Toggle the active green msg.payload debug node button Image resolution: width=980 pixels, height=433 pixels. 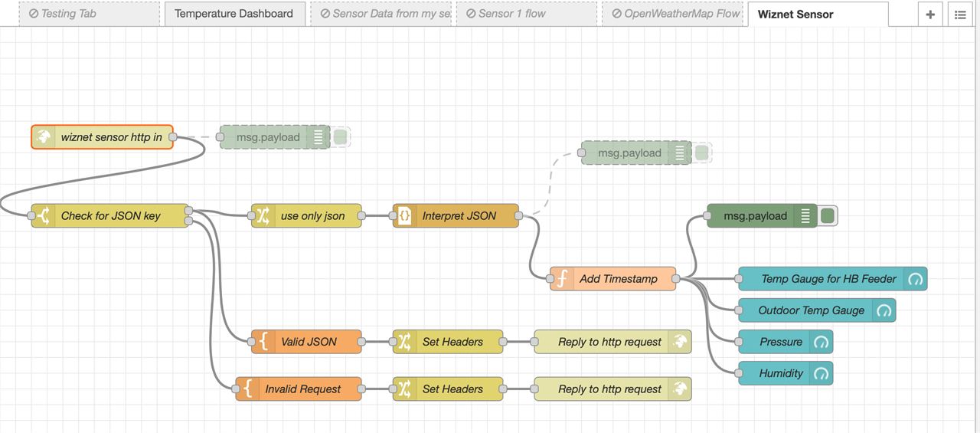tap(827, 216)
